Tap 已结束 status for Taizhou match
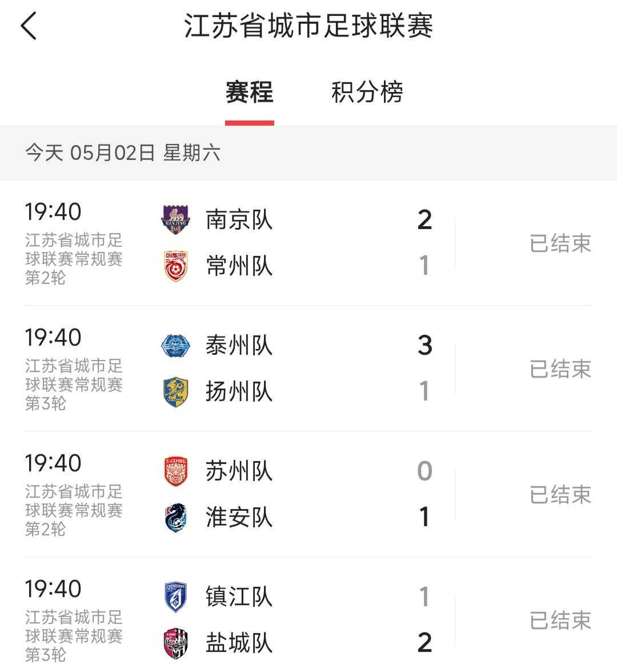 tap(560, 369)
